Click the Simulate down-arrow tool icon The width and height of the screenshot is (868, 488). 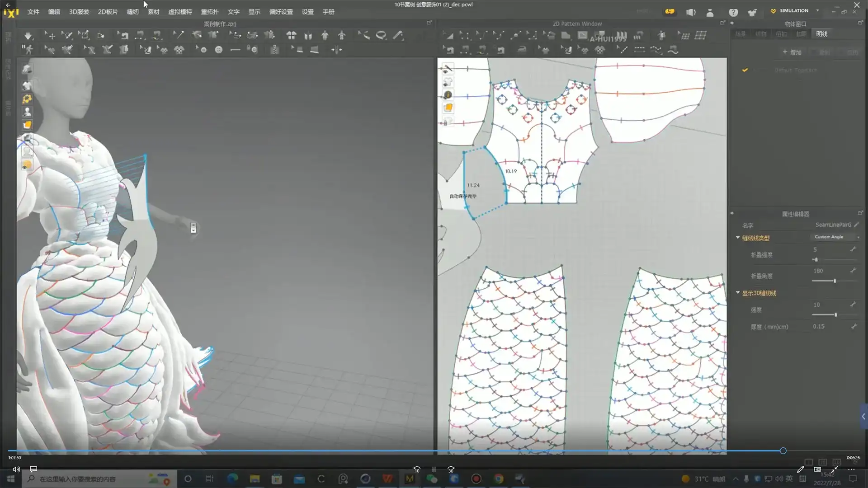click(28, 35)
